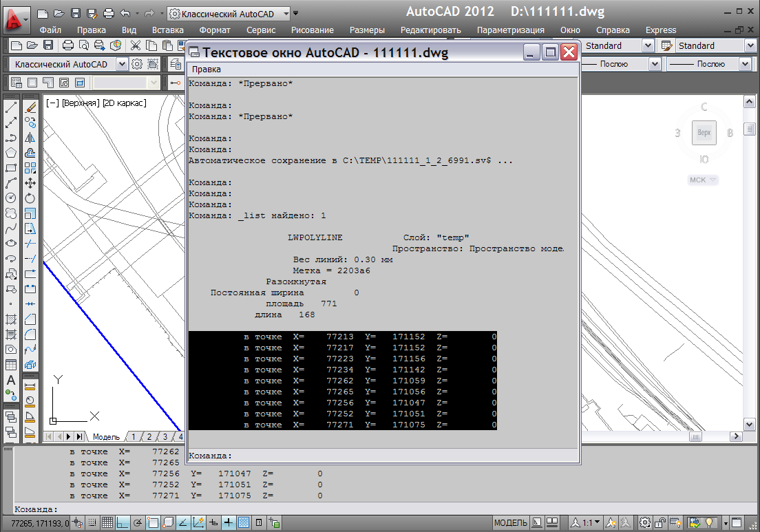The height and width of the screenshot is (532, 760).
Task: Select the Rotate tool
Action: click(x=30, y=198)
